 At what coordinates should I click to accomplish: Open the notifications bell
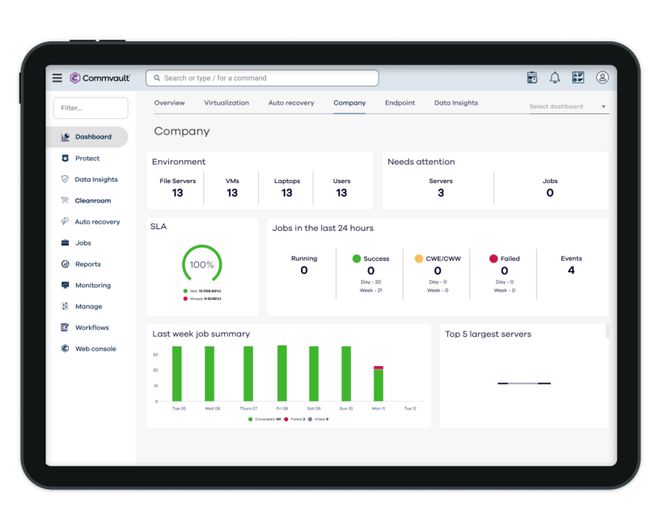555,78
